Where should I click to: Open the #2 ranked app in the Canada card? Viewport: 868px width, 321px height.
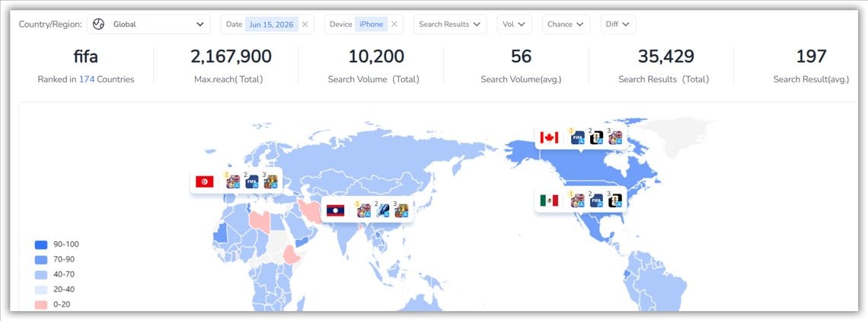click(596, 138)
